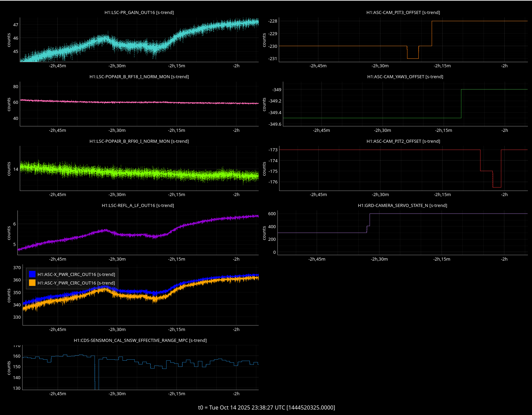Click the H1:LSC-POPAIR_B_RF18_I_NORM_MON plot title

139,77
